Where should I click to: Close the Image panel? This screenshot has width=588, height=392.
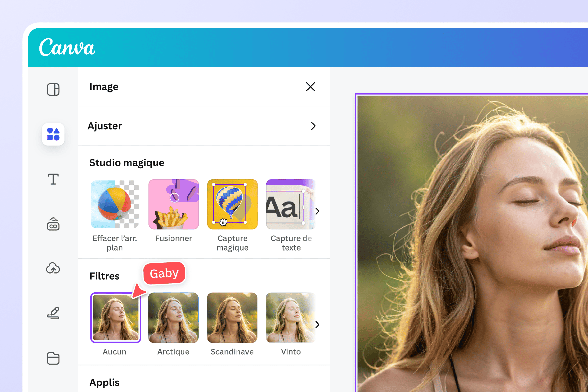coord(310,87)
